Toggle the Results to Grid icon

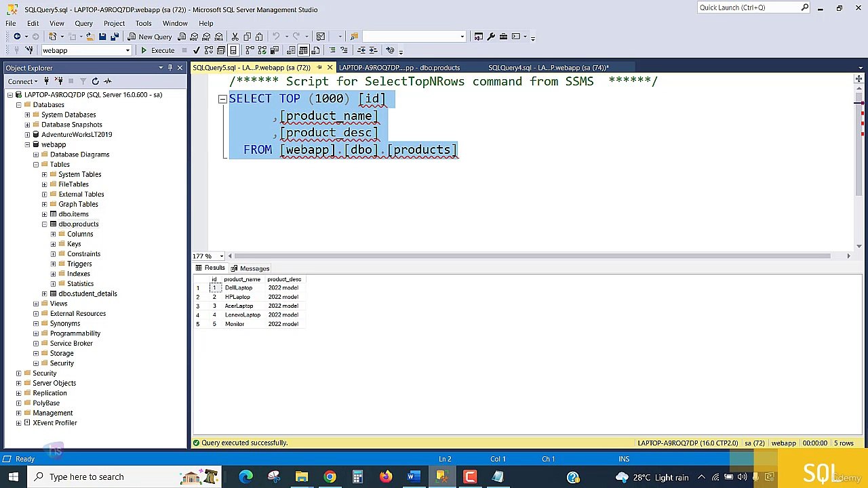[x=303, y=50]
